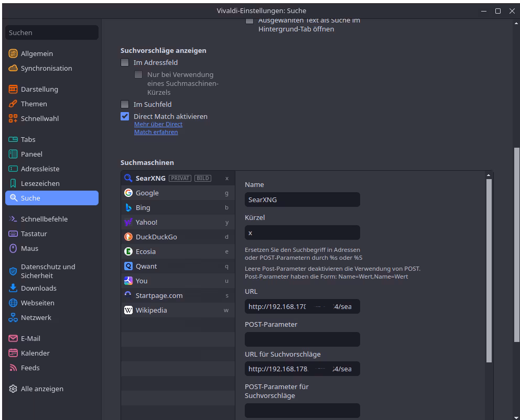Viewport: 520px width, 420px height.
Task: Open Allgemein settings section
Action: point(52,53)
